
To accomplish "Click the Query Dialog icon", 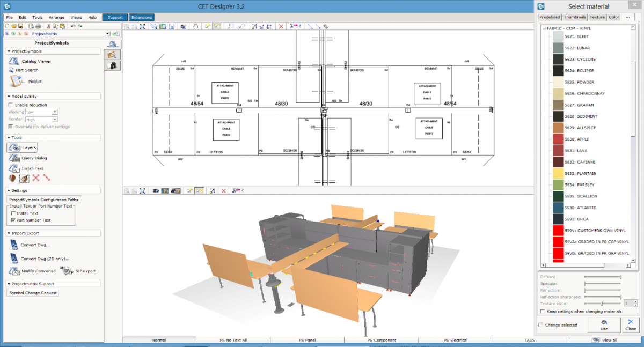I will 13,158.
